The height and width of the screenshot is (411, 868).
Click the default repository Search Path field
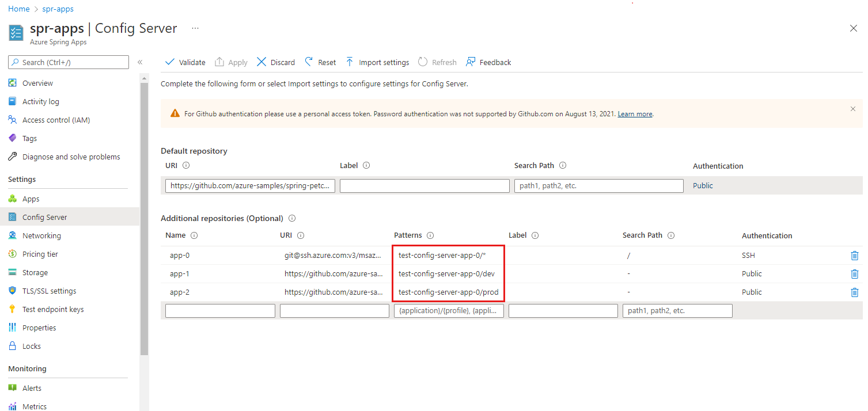tap(598, 186)
